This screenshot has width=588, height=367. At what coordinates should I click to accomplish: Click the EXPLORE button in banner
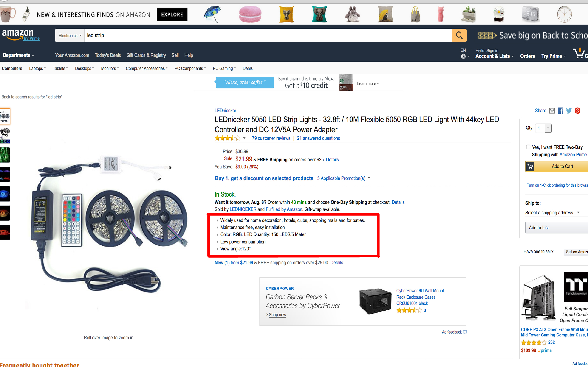point(172,14)
